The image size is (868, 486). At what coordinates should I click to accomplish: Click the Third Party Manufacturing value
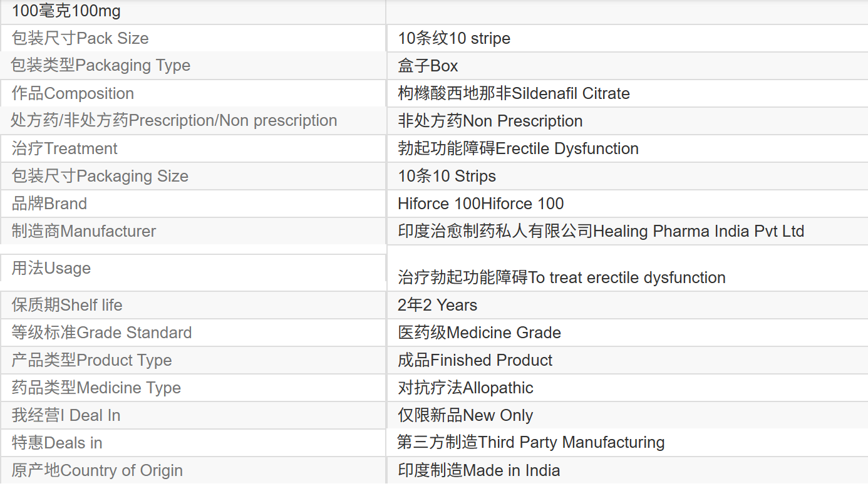point(530,442)
